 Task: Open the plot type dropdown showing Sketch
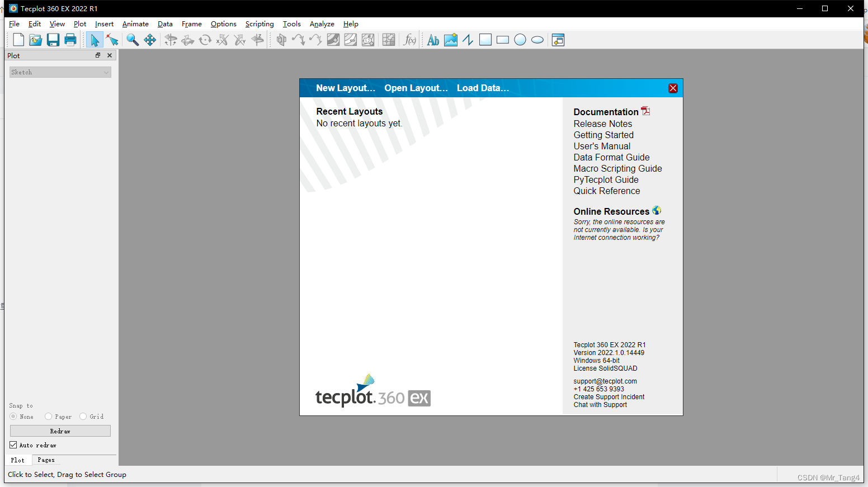coord(60,72)
